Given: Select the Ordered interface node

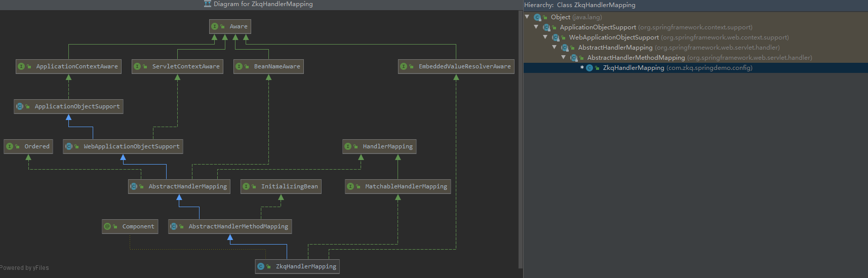Looking at the screenshot, I should [28, 146].
